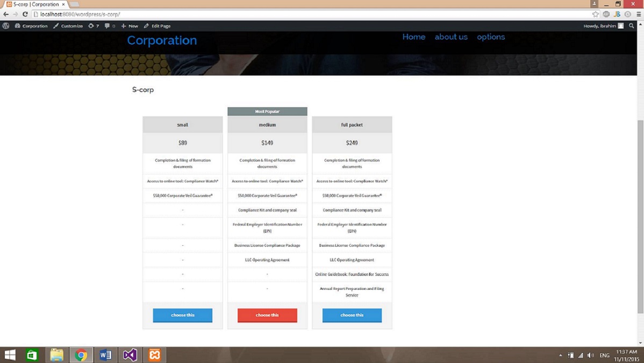Click the Edit Page link
644x363 pixels.
click(x=157, y=26)
